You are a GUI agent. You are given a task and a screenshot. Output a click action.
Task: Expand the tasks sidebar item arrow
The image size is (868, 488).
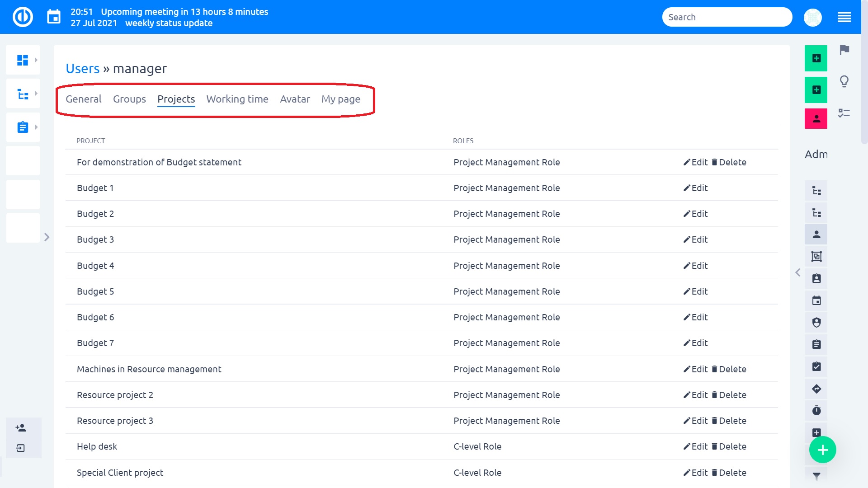(x=36, y=127)
